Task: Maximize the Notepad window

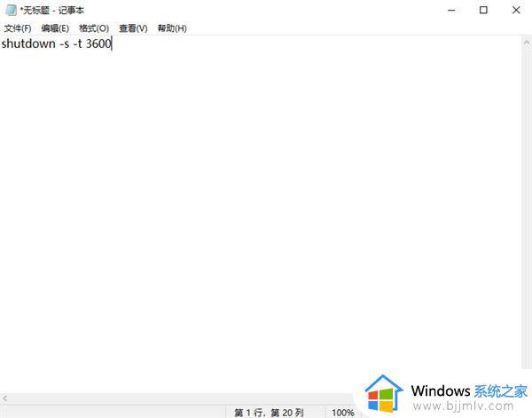Action: 483,10
